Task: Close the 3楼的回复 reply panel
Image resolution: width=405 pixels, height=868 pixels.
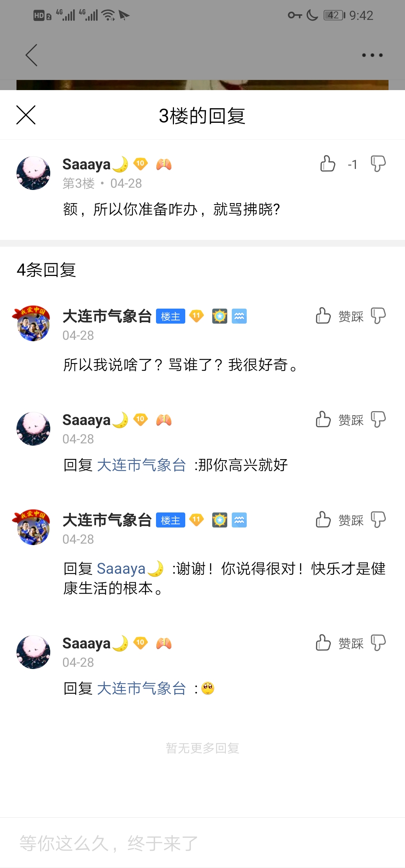Action: point(26,115)
